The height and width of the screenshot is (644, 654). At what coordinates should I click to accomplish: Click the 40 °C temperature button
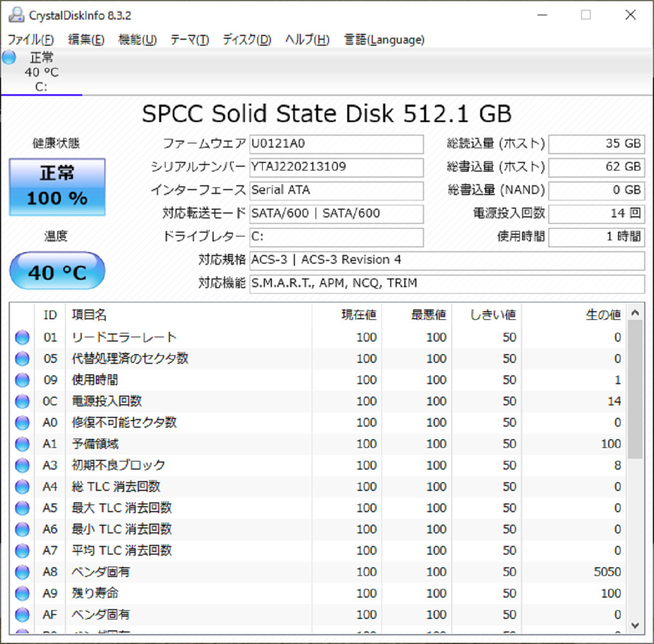click(x=57, y=271)
